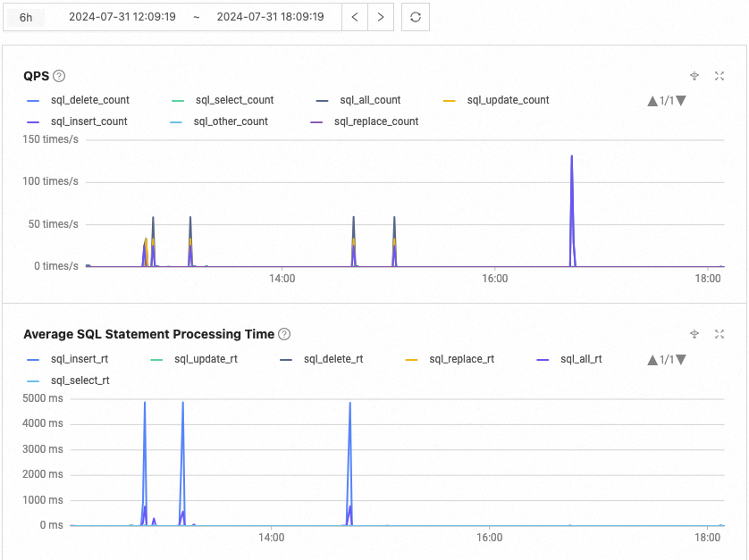Image resolution: width=749 pixels, height=560 pixels.
Task: Click processing time legend page-down triangle
Action: pyautogui.click(x=681, y=360)
